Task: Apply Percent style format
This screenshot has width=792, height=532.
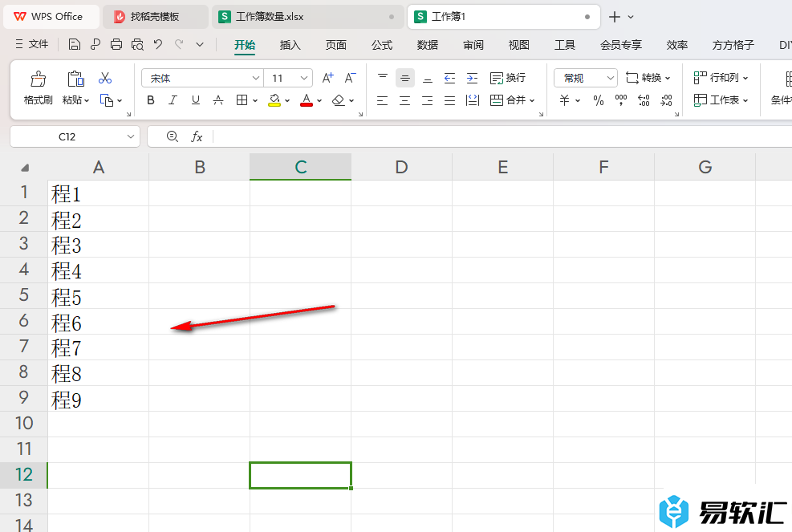Action: 599,100
